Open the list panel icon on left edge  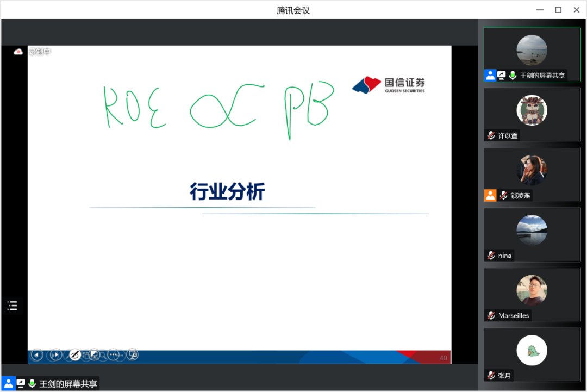(x=13, y=306)
